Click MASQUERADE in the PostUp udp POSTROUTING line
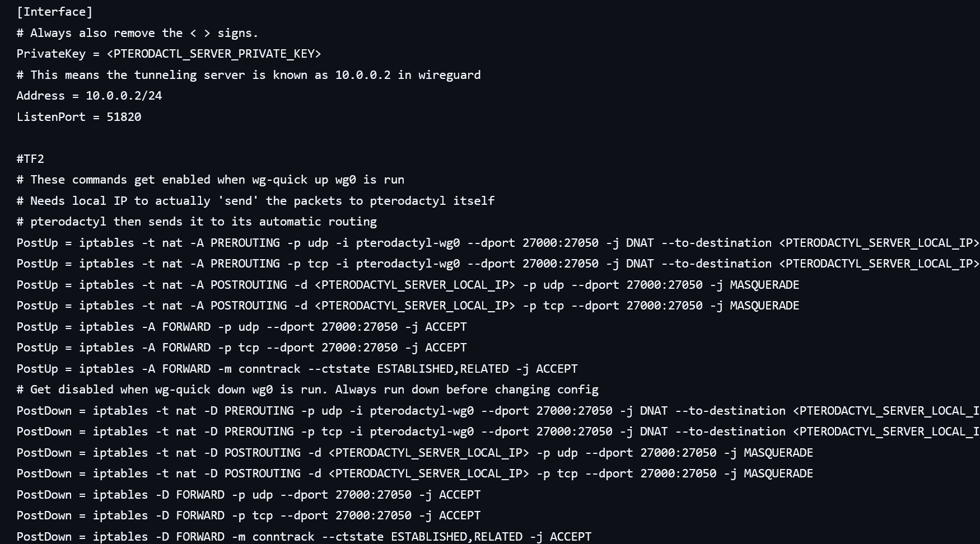The width and height of the screenshot is (980, 544). coord(764,285)
